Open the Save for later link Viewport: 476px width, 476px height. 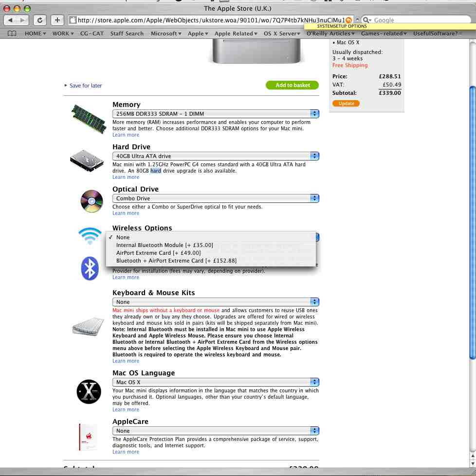click(x=86, y=86)
